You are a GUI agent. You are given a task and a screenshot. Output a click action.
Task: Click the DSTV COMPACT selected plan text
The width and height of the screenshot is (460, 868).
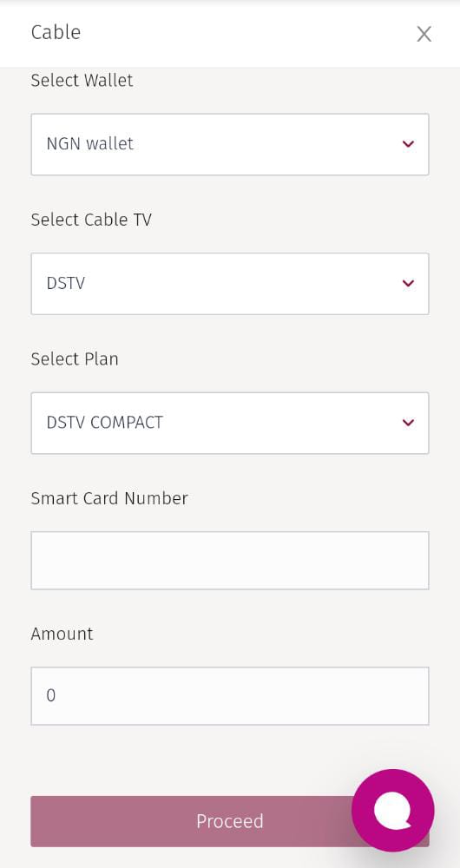(105, 423)
